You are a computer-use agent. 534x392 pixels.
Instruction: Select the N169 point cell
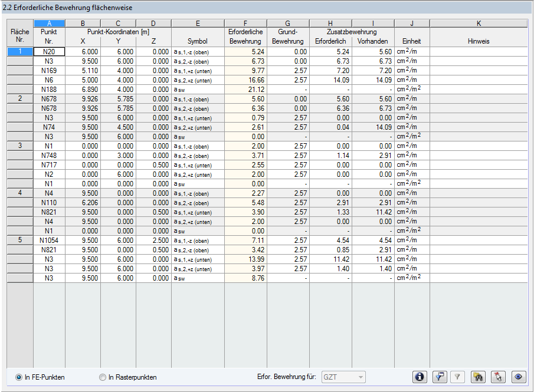[49, 71]
